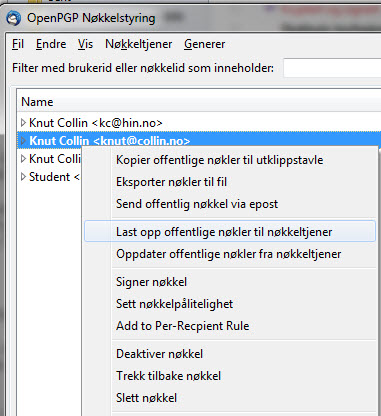Viewport: 381px width, 416px height.
Task: Expand the Student key row
Action: coord(23,177)
